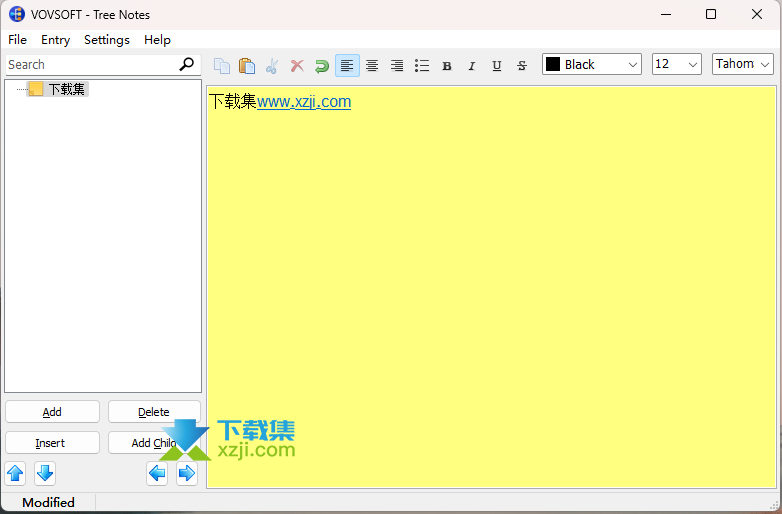Click the red X delete icon

pyautogui.click(x=297, y=66)
